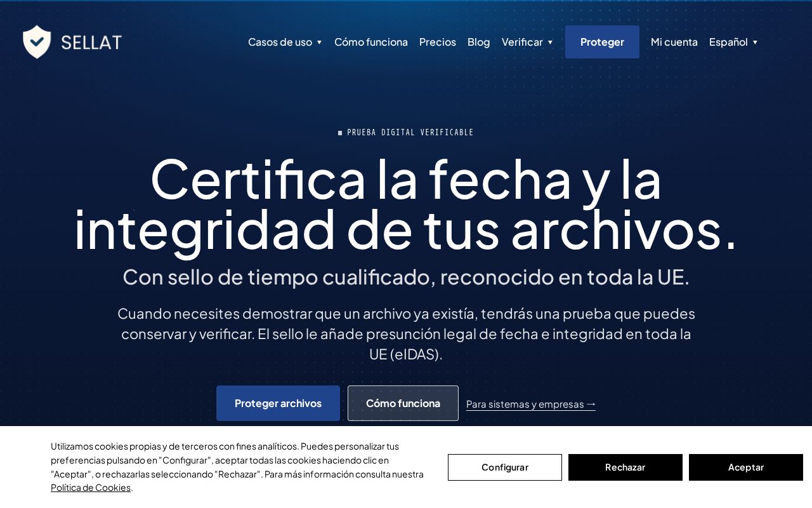Accept cookies with the Aceptar button
The image size is (812, 508).
coord(746,467)
